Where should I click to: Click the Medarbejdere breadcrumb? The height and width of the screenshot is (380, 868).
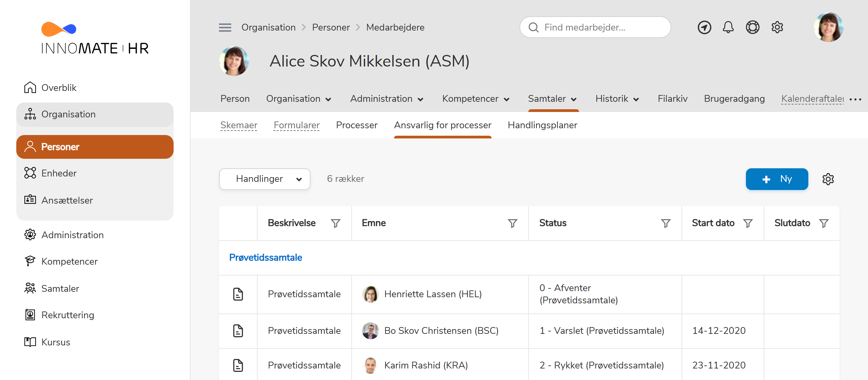point(395,27)
